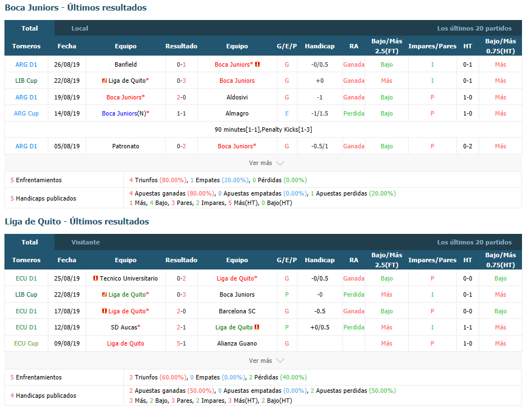Click Boca Juniors in LIB Cup row, upper table
Viewport: 532px width, 410px height.
[x=237, y=81]
